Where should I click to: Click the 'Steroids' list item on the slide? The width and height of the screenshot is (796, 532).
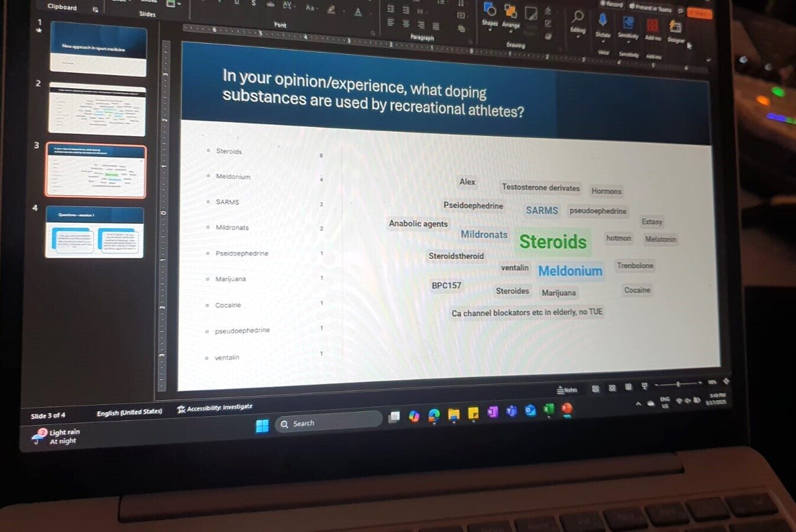point(229,151)
